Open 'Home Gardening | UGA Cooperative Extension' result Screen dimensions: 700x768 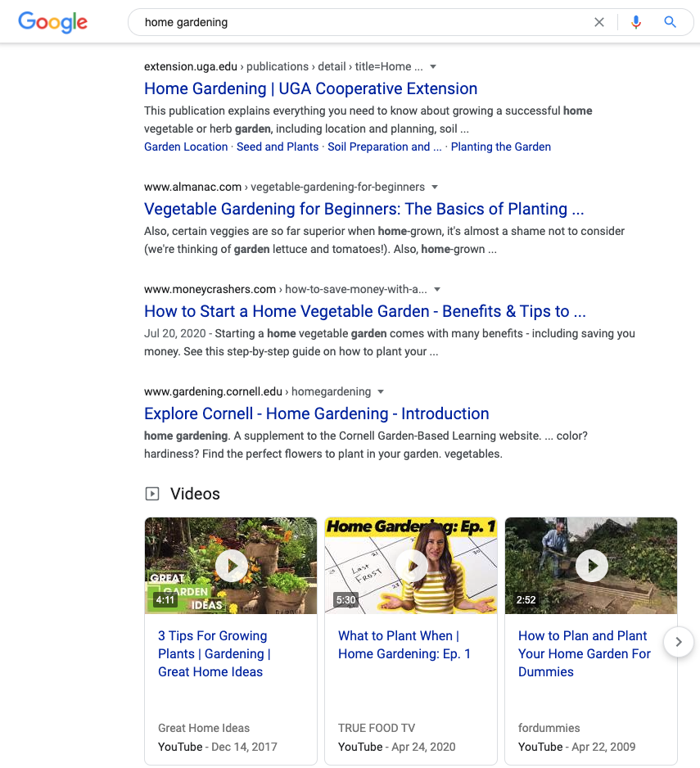pyautogui.click(x=310, y=88)
